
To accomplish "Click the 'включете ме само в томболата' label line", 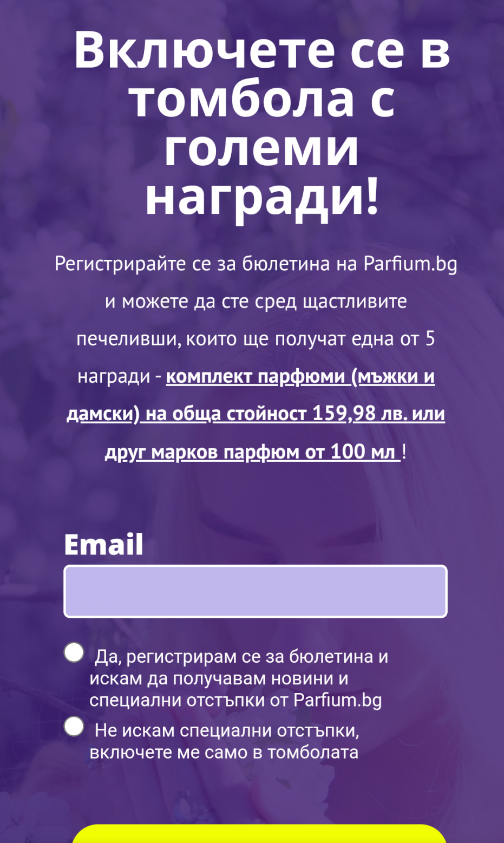I will pos(224,753).
